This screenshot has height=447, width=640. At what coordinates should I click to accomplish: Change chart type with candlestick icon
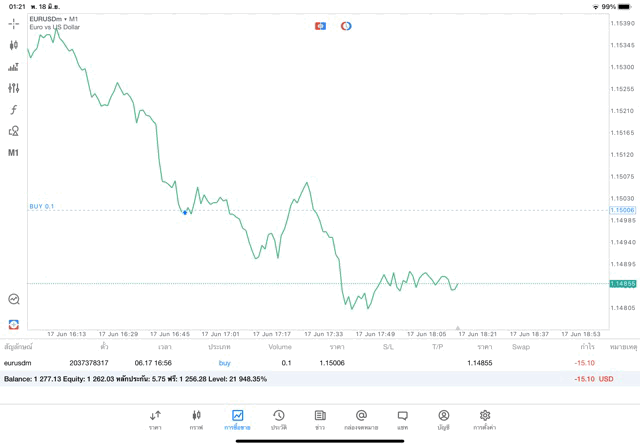[14, 45]
